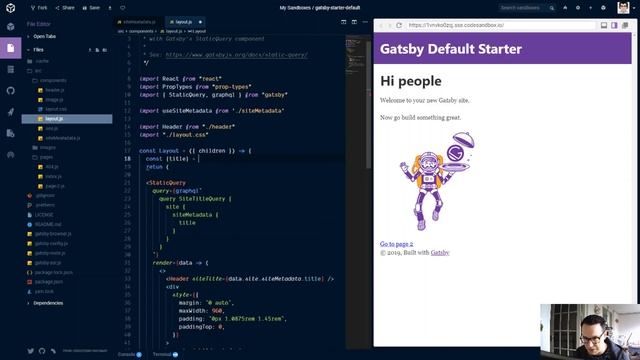Reload the preview browser
640x360 pixels.
(399, 25)
